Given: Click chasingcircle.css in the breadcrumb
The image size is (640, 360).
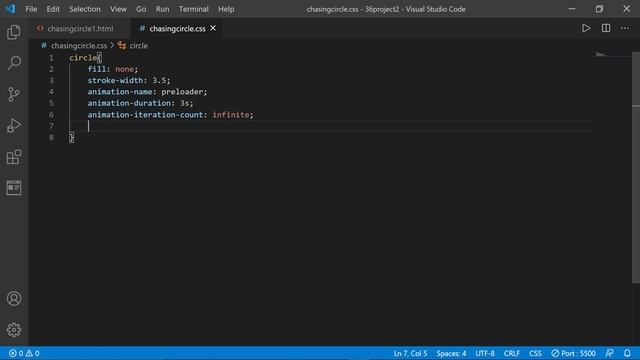Looking at the screenshot, I should pos(79,46).
